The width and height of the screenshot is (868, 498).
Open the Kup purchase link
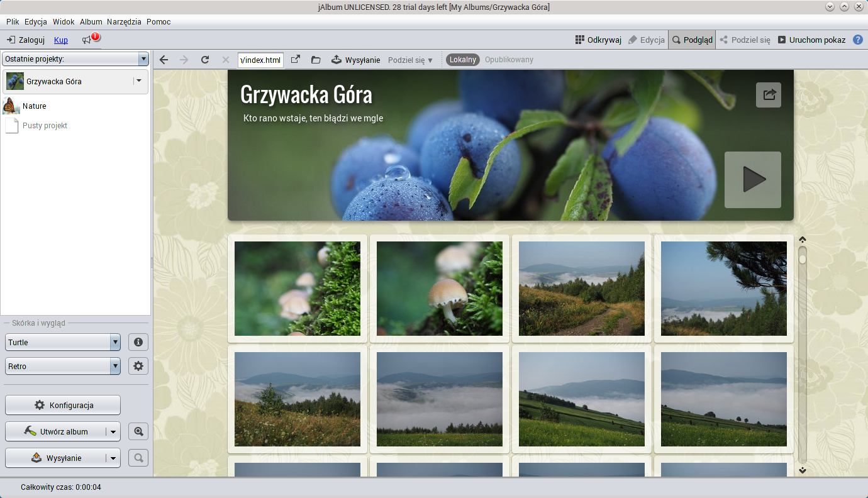click(x=61, y=40)
